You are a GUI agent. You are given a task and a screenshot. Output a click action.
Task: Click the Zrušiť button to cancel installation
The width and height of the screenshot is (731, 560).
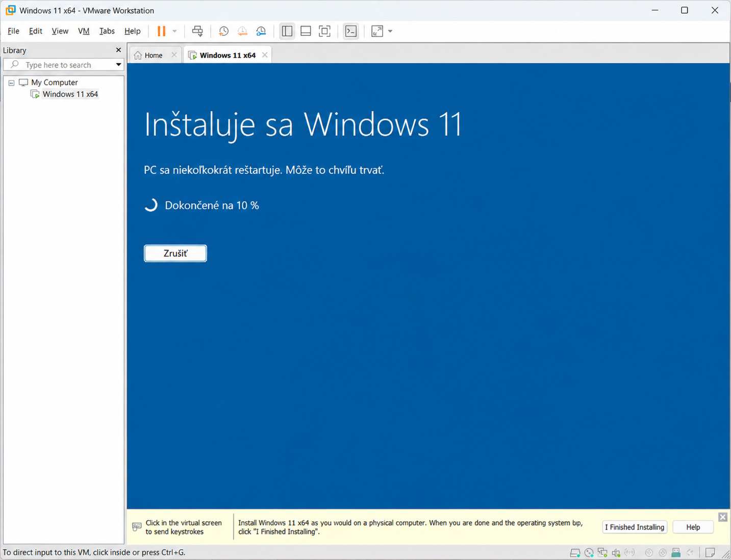click(x=175, y=253)
